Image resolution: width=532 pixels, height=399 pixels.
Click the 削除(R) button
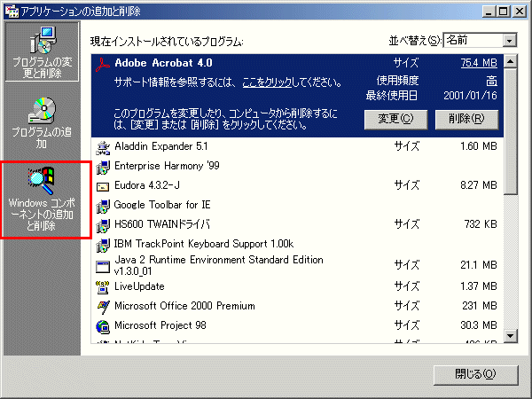coord(466,120)
